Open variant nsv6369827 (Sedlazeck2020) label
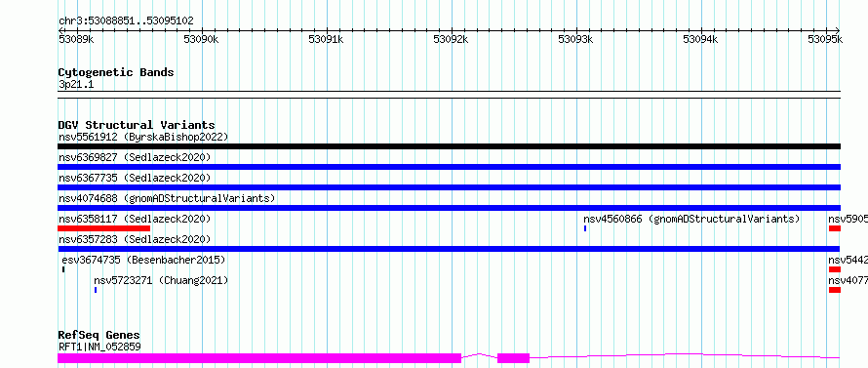The image size is (868, 368). 135,157
